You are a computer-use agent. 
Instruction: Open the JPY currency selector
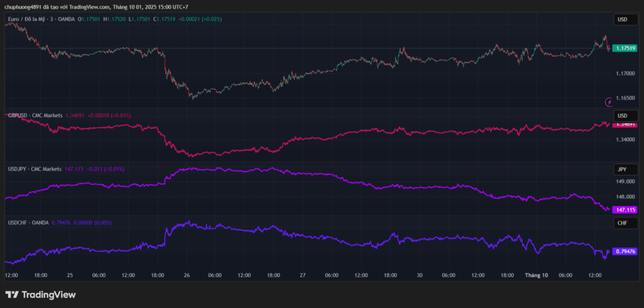(x=623, y=169)
